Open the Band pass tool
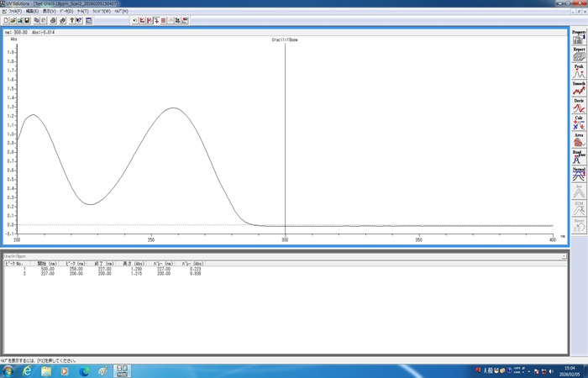 [579, 158]
